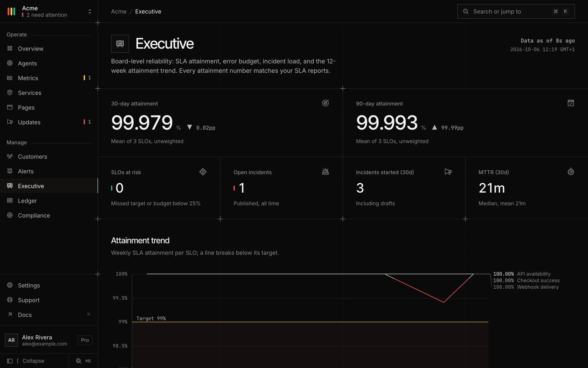Click the MTTR stopwatch icon
This screenshot has width=588, height=368.
(x=570, y=172)
